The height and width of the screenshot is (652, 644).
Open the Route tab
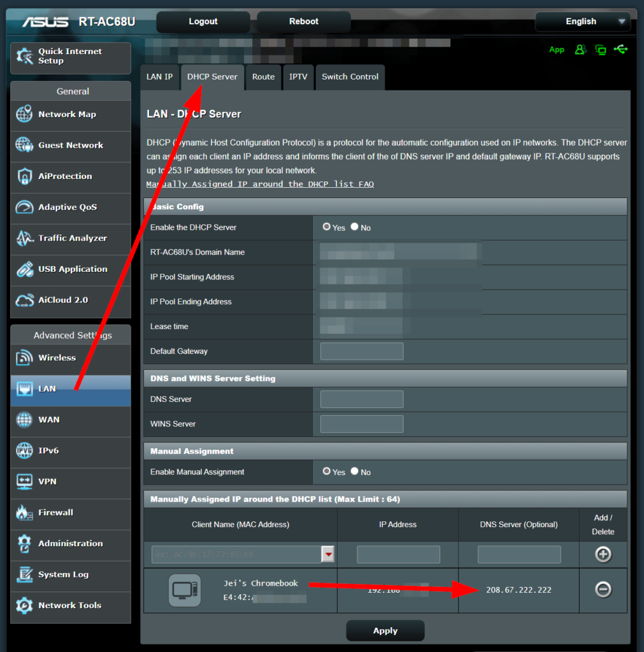point(263,77)
